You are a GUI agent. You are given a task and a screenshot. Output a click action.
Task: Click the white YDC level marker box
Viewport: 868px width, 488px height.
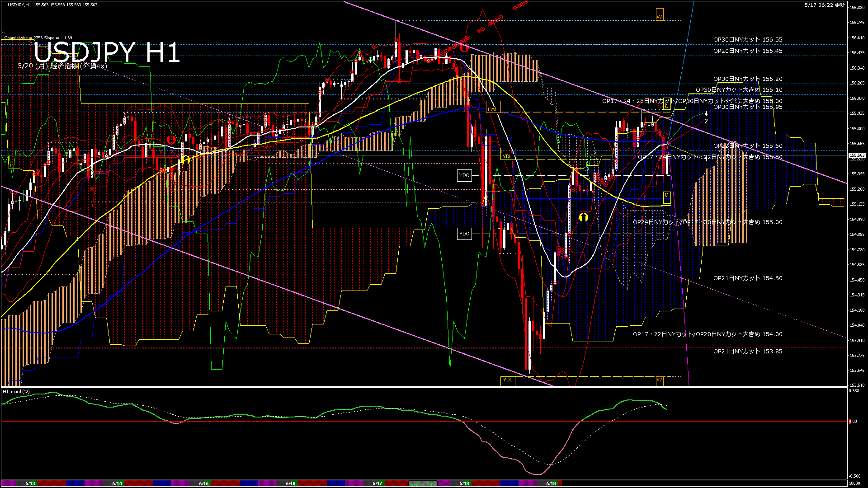[x=464, y=175]
